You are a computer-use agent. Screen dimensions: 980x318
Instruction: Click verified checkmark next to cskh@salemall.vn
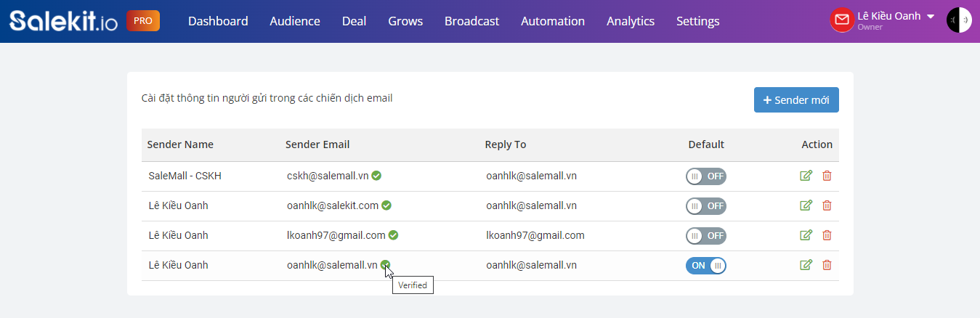coord(377,176)
